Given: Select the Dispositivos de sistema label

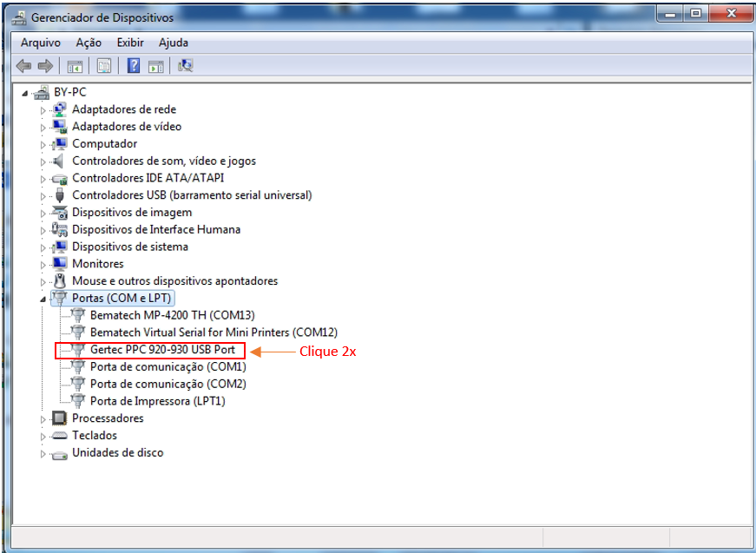Looking at the screenshot, I should pos(130,247).
